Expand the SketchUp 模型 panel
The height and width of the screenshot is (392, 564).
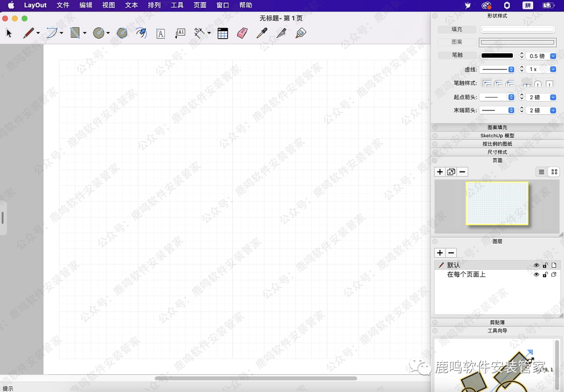tap(497, 136)
